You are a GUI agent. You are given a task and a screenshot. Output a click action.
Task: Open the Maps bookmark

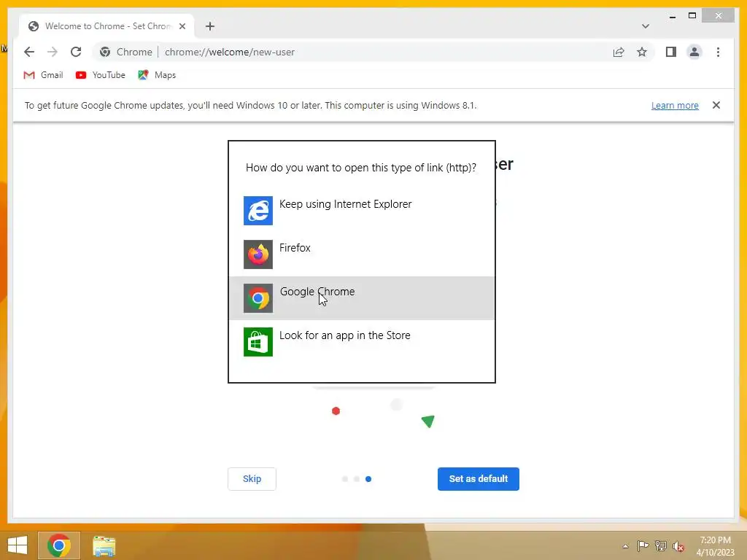(157, 75)
